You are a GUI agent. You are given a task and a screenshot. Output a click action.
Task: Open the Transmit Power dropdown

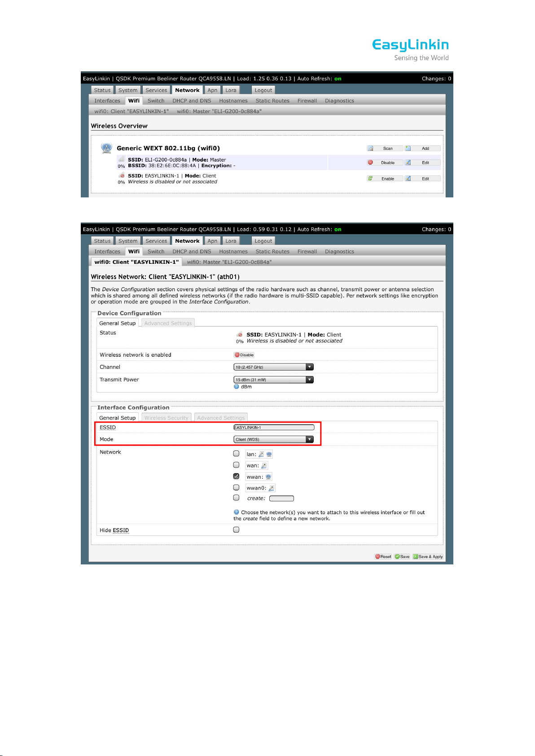coord(274,380)
